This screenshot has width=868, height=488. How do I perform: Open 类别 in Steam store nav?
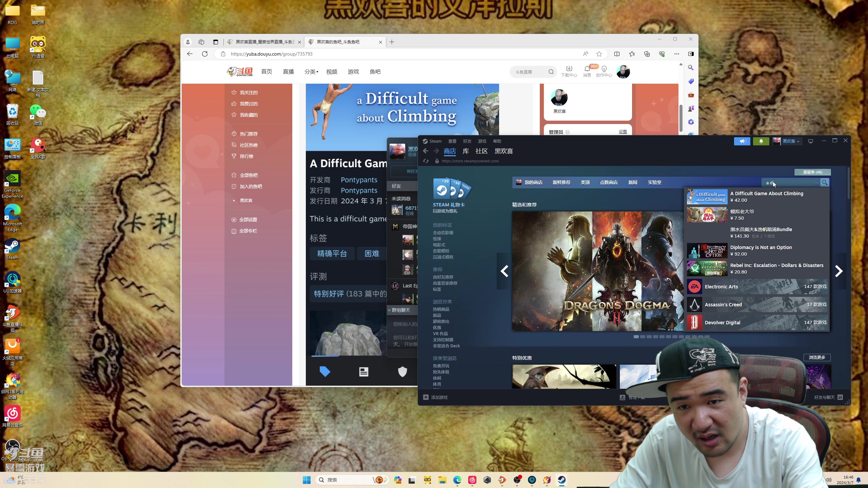tap(585, 182)
